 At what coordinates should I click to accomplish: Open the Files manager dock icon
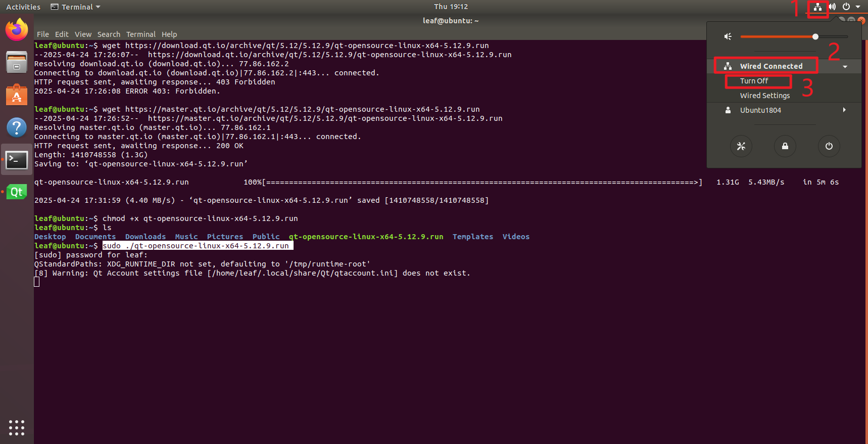coord(17,62)
